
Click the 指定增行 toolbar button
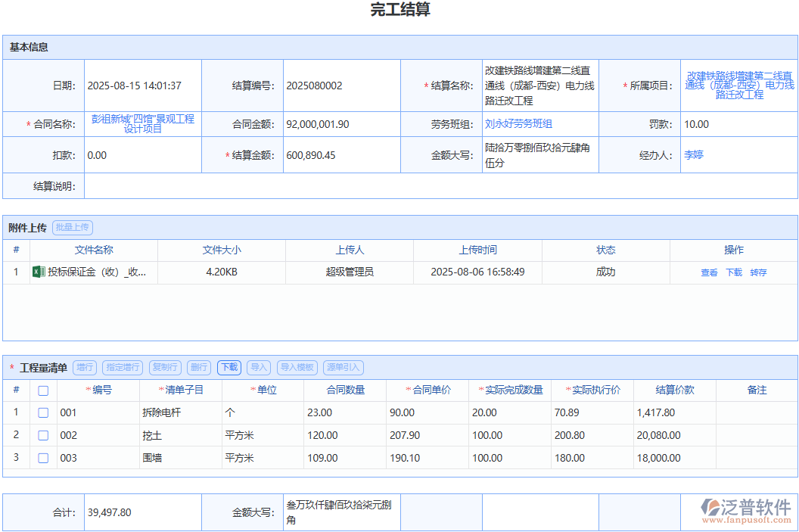click(122, 367)
